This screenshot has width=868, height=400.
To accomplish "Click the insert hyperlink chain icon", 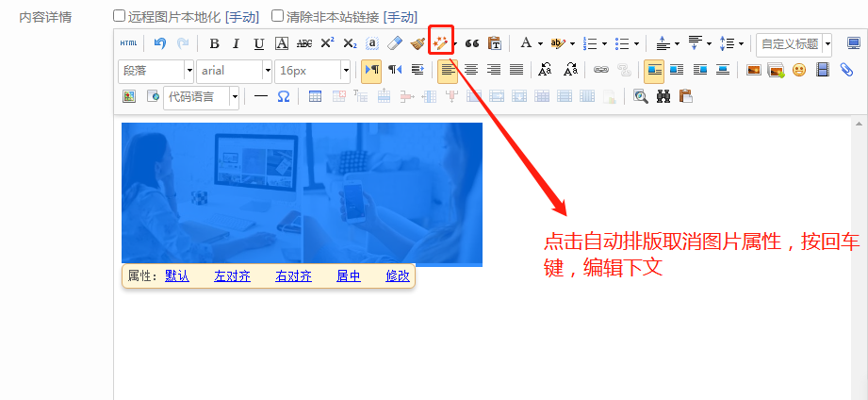I will 600,70.
